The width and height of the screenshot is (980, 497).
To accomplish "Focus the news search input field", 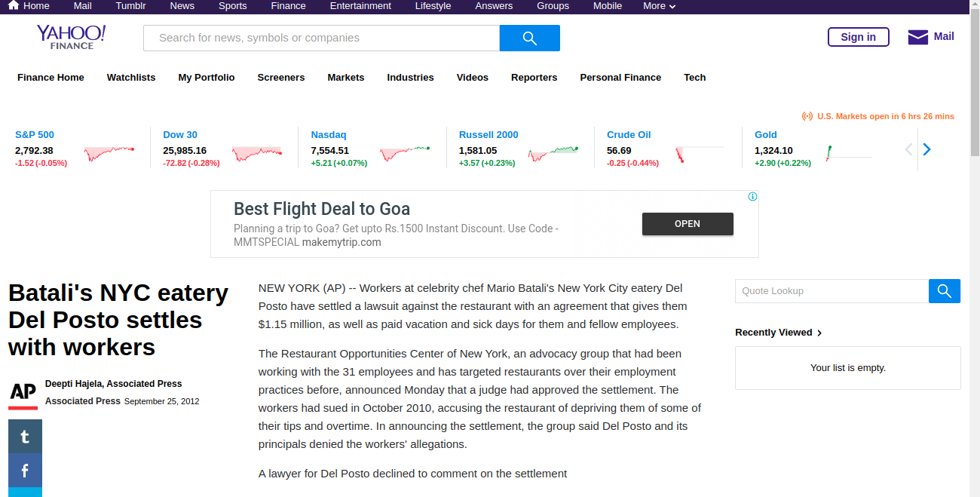I will click(321, 38).
